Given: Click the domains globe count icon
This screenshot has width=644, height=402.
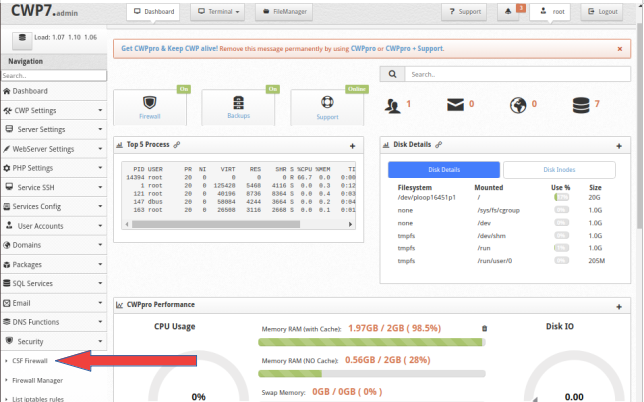Looking at the screenshot, I should click(518, 105).
